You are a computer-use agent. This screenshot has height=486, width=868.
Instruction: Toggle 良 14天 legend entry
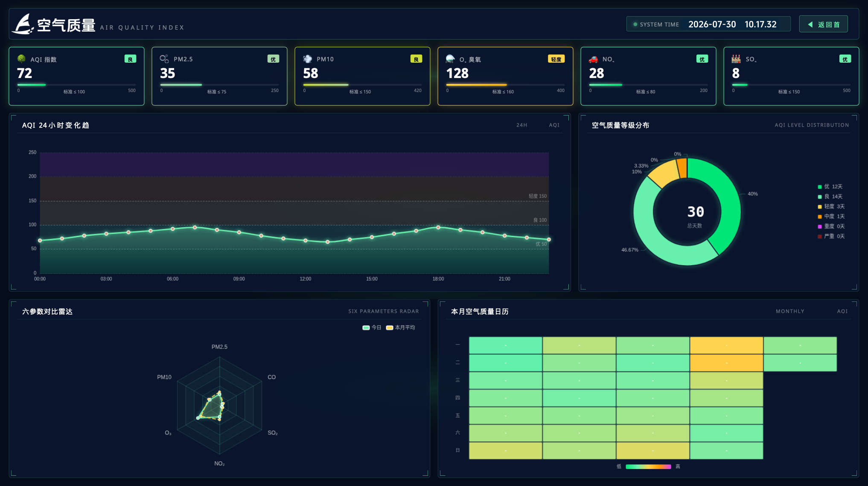click(x=830, y=197)
